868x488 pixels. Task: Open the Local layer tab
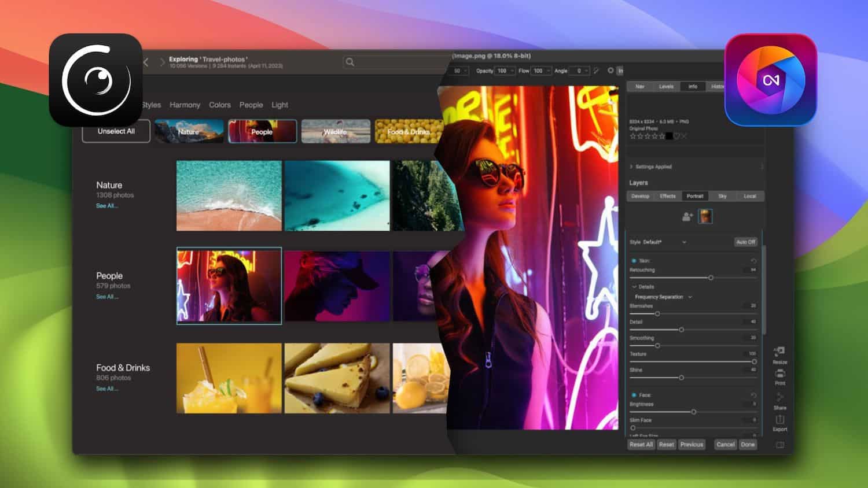click(x=750, y=196)
